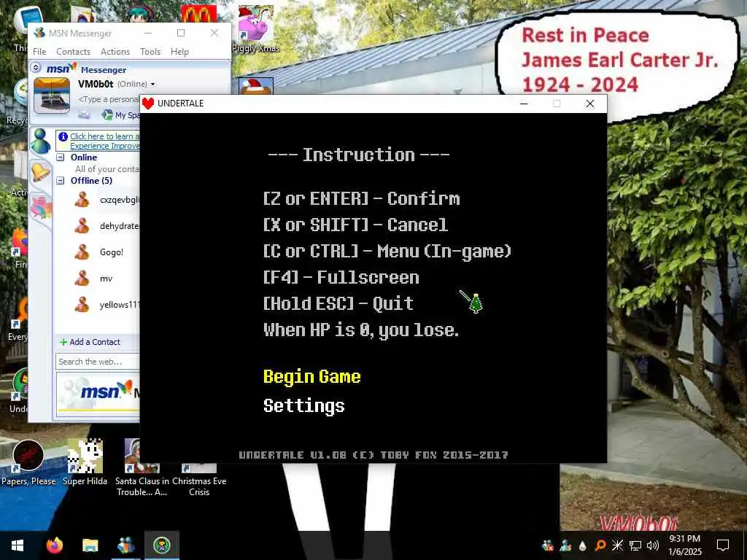
Task: Switch to Undertale taskbar button
Action: click(x=162, y=545)
